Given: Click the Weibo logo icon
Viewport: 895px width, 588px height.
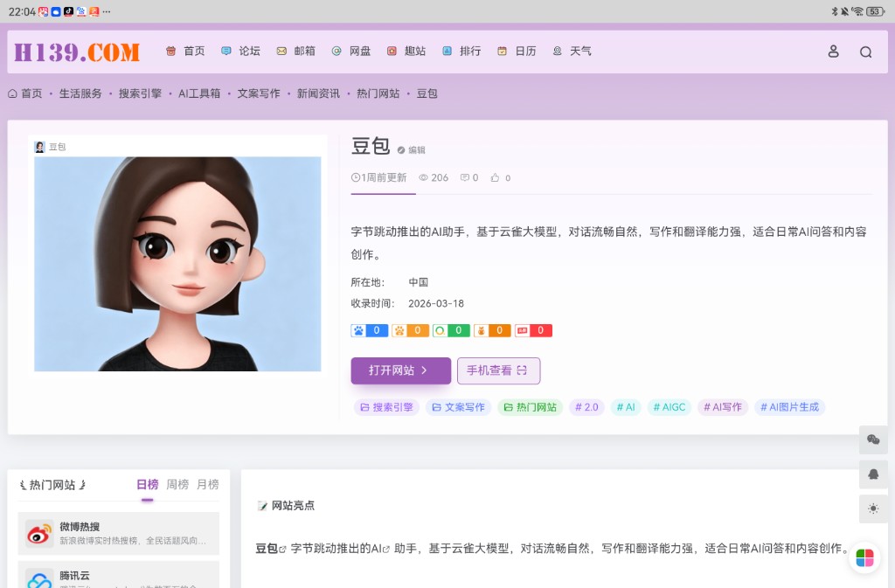Looking at the screenshot, I should (x=38, y=534).
